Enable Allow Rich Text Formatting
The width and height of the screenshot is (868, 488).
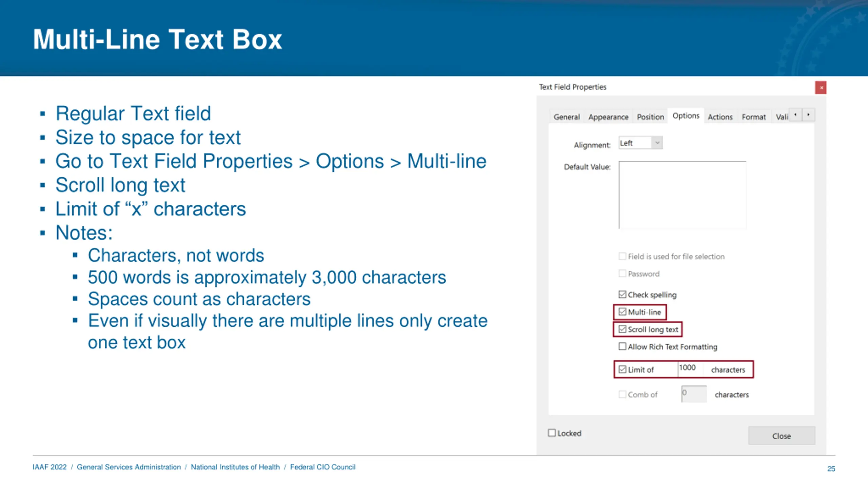[623, 346]
